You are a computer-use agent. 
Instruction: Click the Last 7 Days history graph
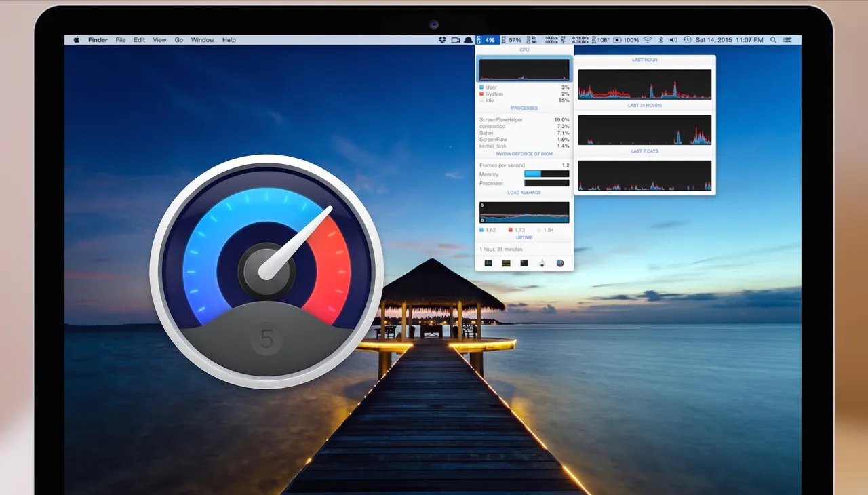tap(644, 176)
